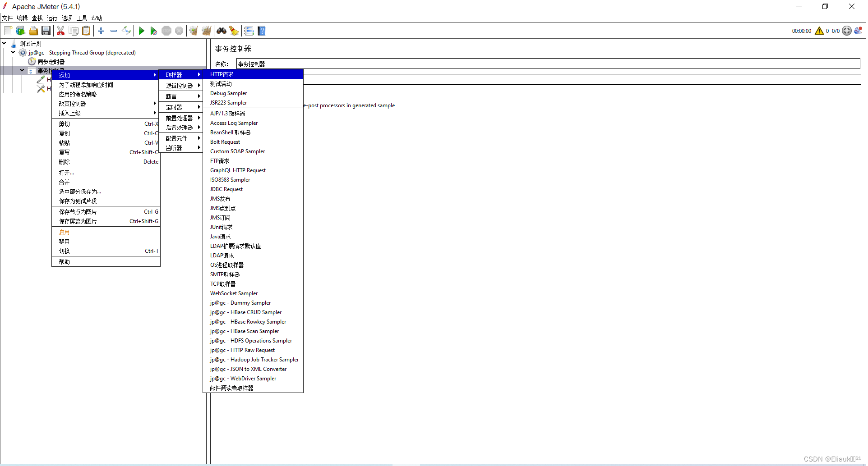Pick WebSocket Sampler entry
The width and height of the screenshot is (868, 466).
253,293
